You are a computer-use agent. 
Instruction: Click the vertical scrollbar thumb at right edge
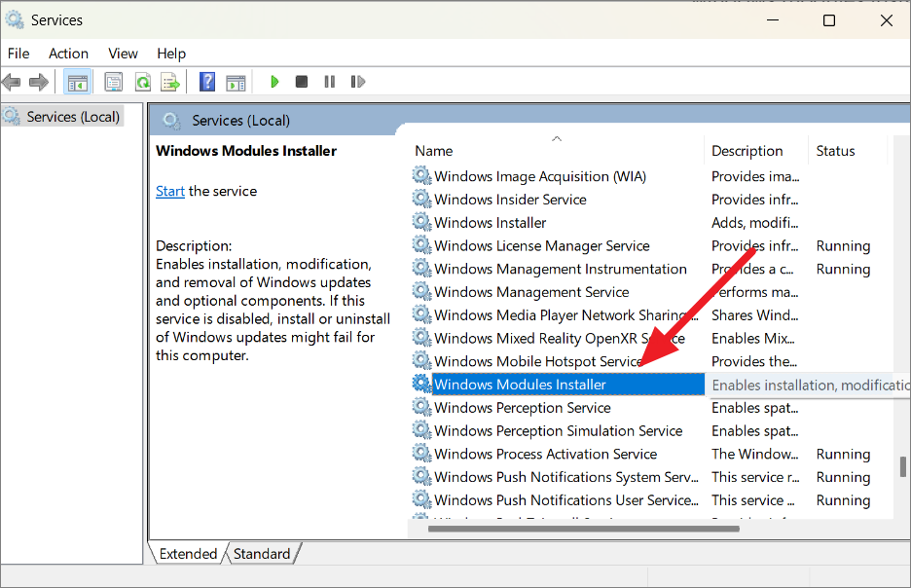[903, 466]
